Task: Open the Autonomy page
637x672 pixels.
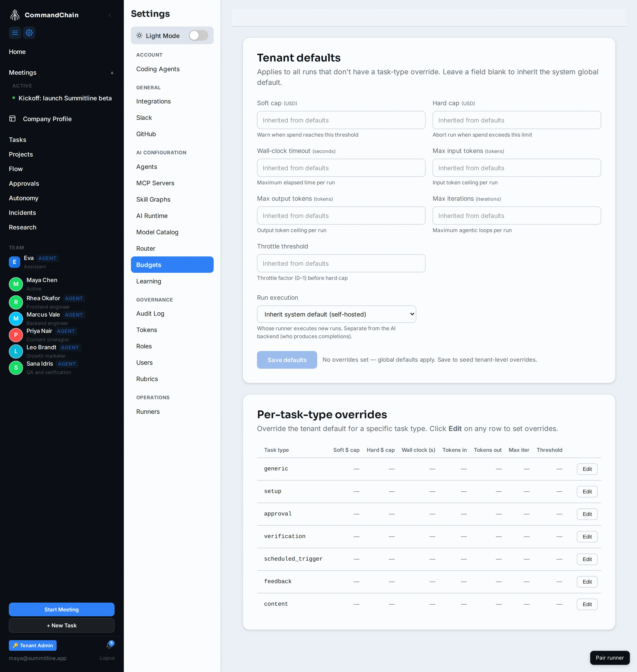Action: pos(24,198)
